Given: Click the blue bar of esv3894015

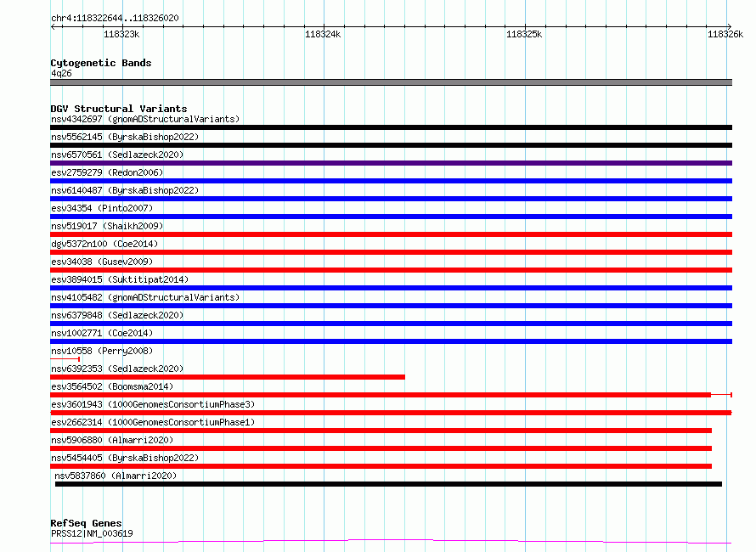Looking at the screenshot, I should [x=391, y=288].
